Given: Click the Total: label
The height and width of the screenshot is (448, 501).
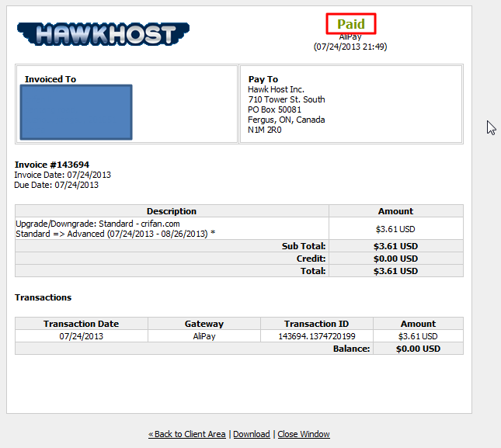Looking at the screenshot, I should [313, 271].
